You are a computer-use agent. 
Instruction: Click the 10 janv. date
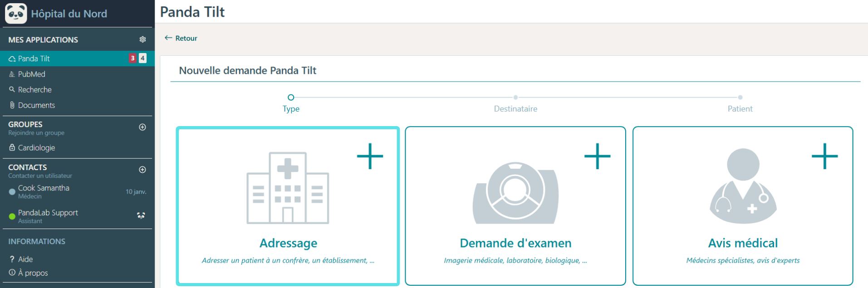(136, 192)
